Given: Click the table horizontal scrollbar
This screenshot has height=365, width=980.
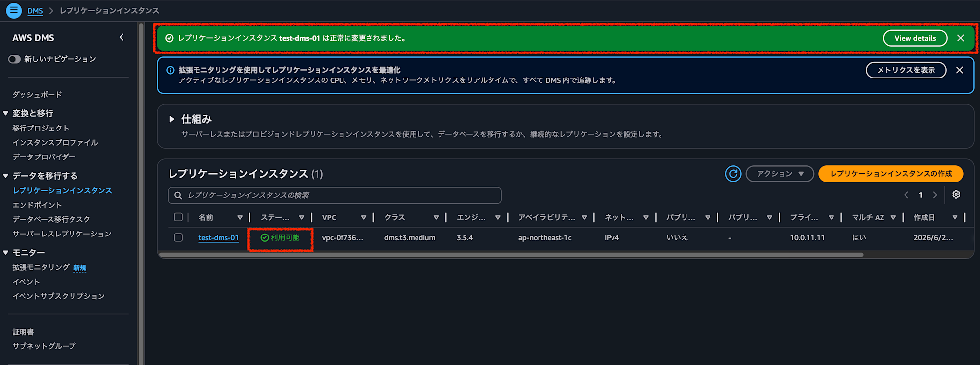Looking at the screenshot, I should coord(511,255).
